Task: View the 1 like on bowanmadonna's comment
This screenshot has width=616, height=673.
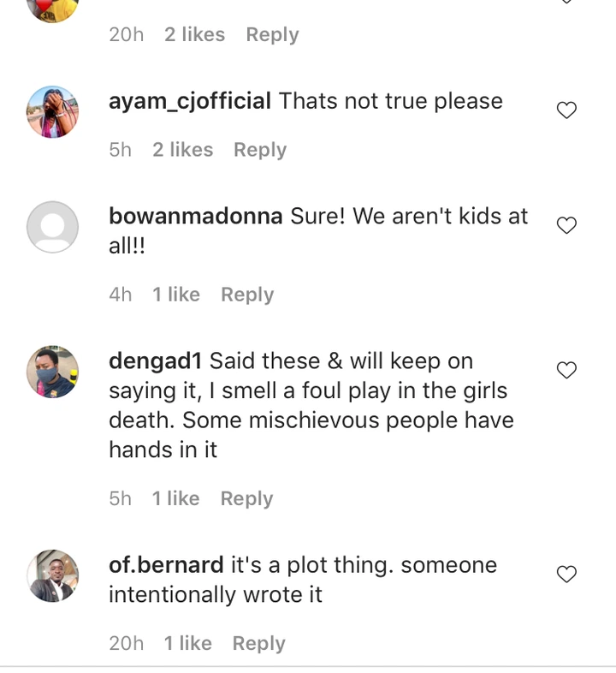Action: point(176,295)
